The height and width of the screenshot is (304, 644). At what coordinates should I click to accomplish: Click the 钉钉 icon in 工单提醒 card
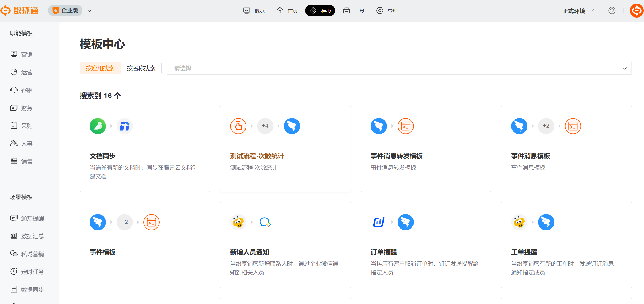point(546,222)
